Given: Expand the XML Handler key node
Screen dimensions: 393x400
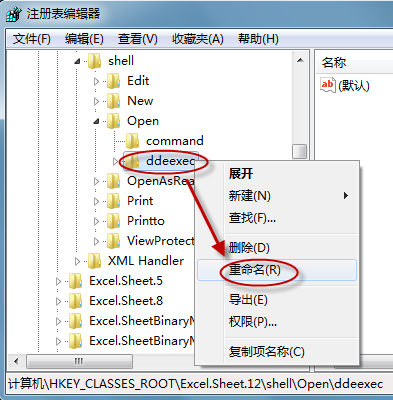Looking at the screenshot, I should [77, 261].
